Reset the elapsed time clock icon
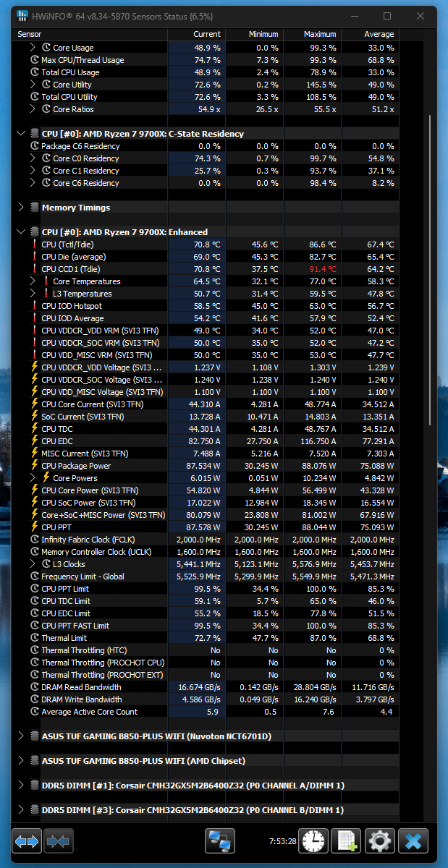 pos(313,841)
